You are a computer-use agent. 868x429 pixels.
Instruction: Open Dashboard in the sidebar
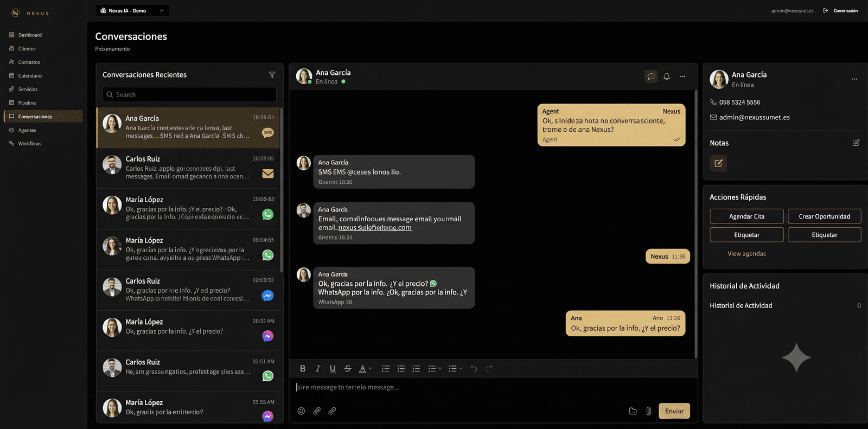pos(30,35)
